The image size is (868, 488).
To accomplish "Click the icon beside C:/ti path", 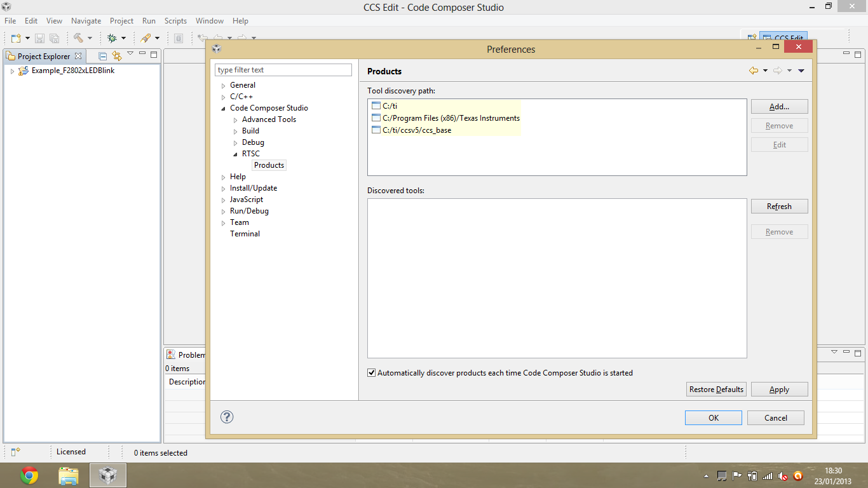I will [376, 106].
